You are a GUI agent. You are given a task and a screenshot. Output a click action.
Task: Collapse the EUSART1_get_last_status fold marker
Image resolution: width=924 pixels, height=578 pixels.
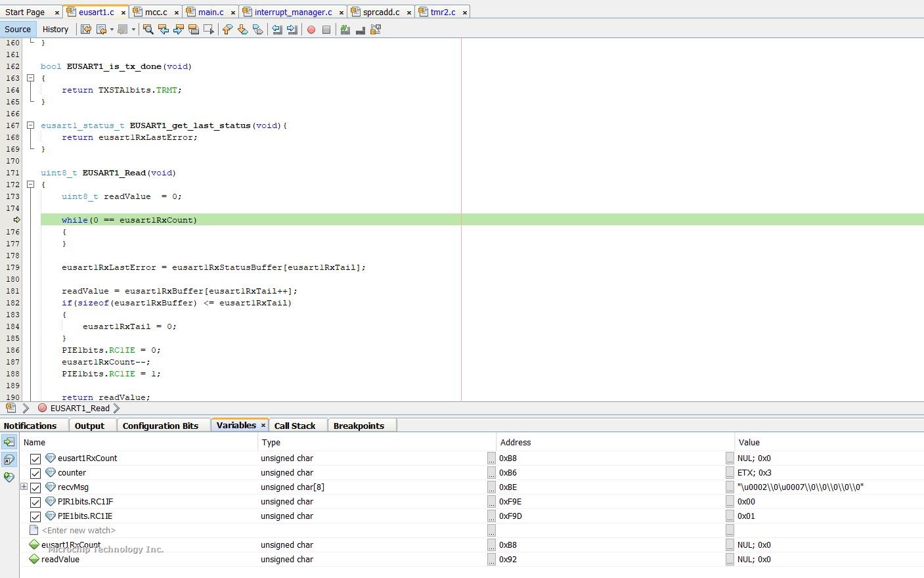30,125
